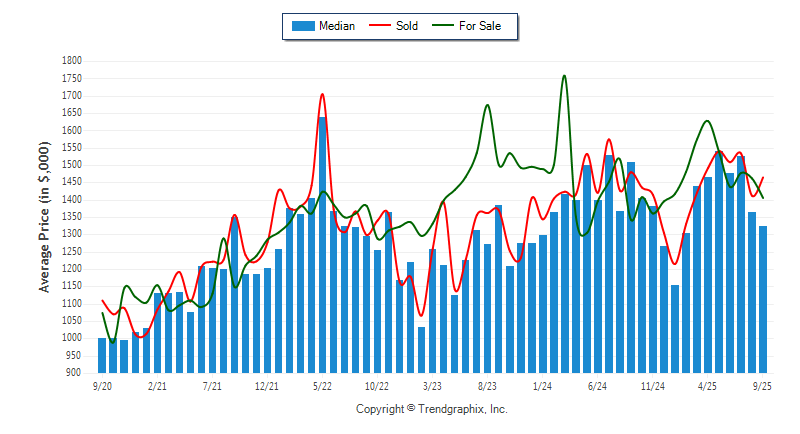Click the first Median bar at 9/20
Viewport: 800px width, 434px height.
tap(102, 355)
